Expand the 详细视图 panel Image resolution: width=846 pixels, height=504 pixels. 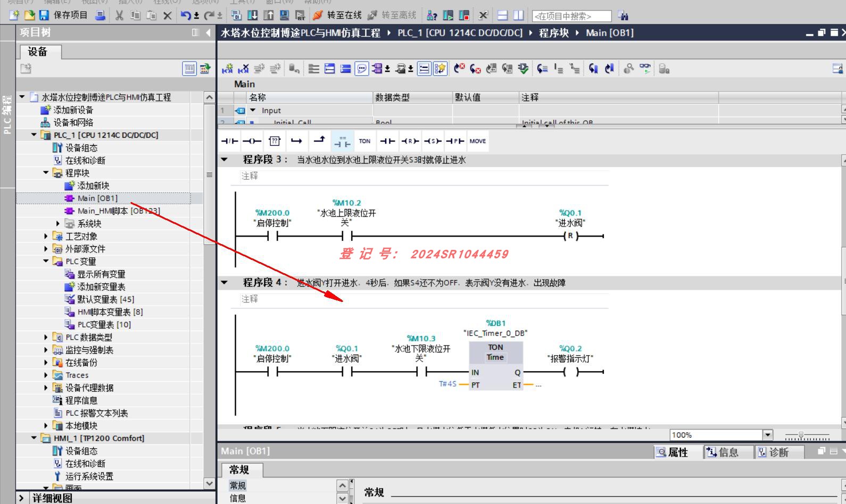coord(21,498)
